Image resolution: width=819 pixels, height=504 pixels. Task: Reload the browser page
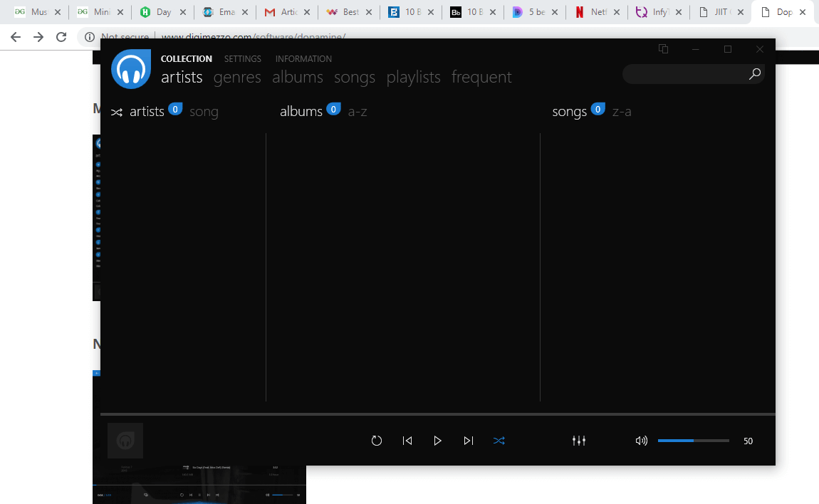[61, 37]
